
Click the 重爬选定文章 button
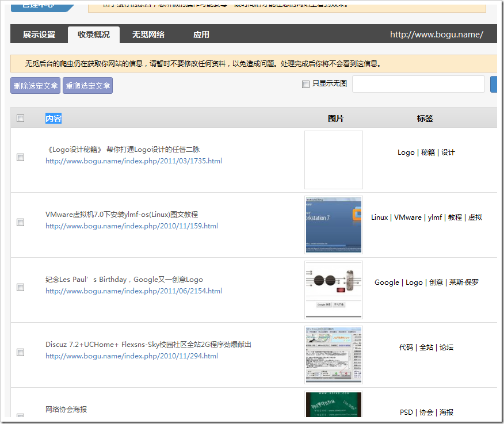coord(88,86)
